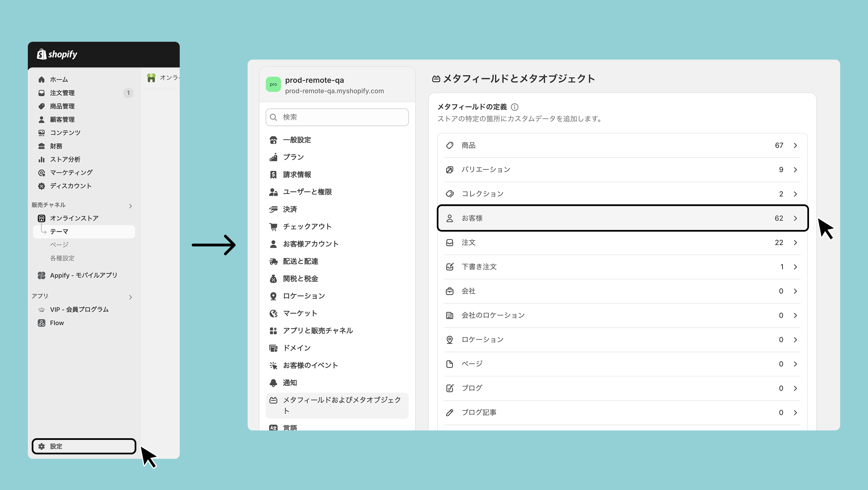Screen dimensions: 868x490
Task: Expand the アプリ section chevron
Action: 130,297
